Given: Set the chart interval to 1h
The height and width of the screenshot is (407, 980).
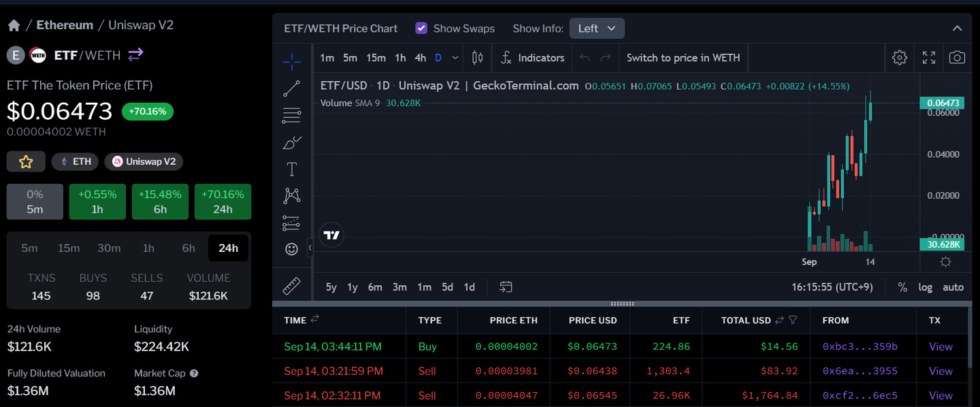Looking at the screenshot, I should click(x=400, y=58).
